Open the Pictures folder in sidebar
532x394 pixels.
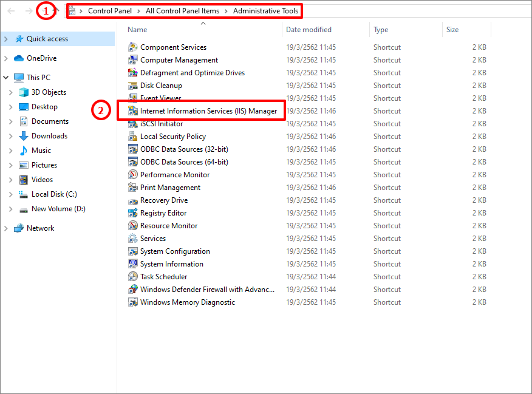(44, 165)
